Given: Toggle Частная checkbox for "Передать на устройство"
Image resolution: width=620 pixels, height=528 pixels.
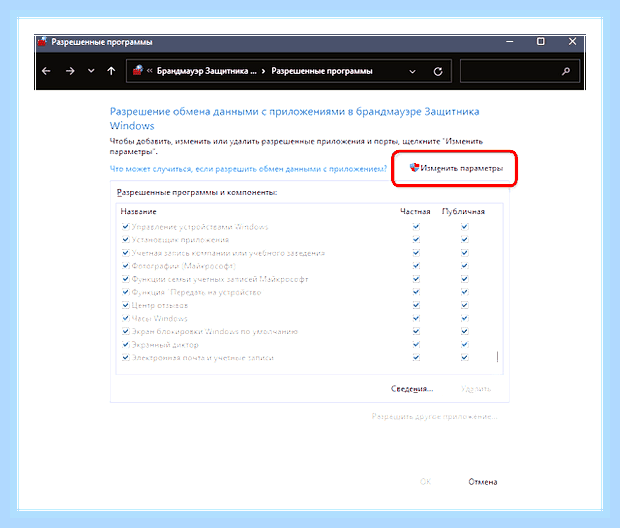Looking at the screenshot, I should click(416, 292).
